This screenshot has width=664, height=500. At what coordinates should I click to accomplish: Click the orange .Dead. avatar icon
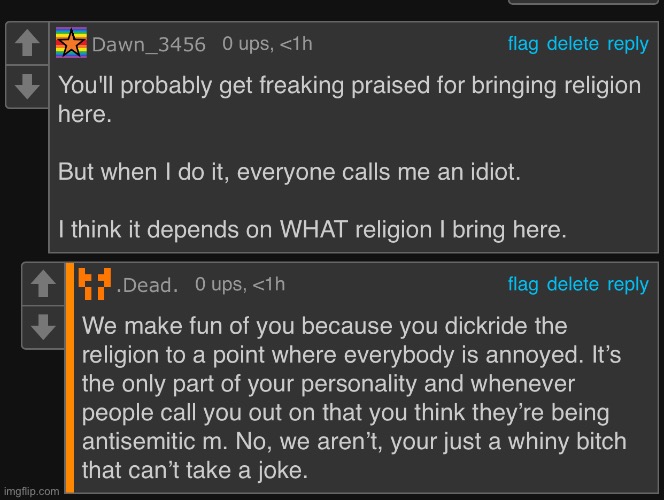tap(94, 285)
